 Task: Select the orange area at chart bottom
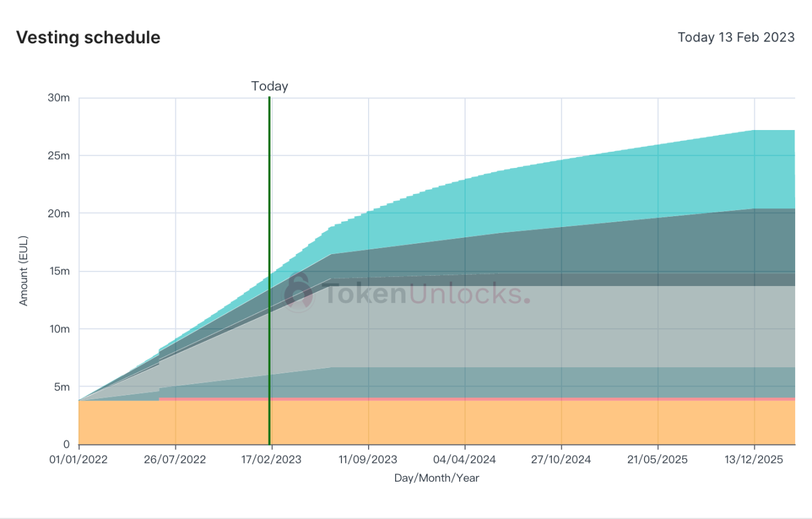(x=422, y=423)
